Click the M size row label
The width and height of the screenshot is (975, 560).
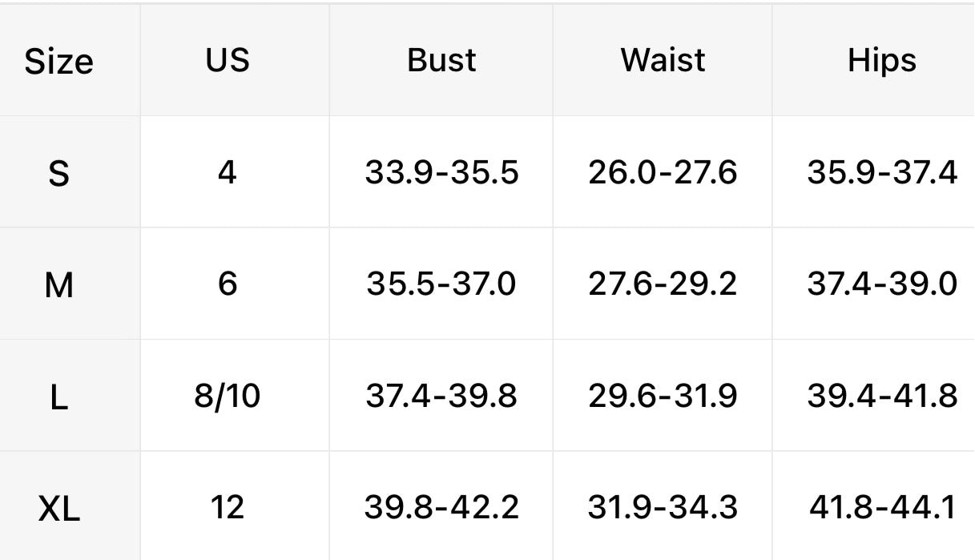tap(58, 284)
